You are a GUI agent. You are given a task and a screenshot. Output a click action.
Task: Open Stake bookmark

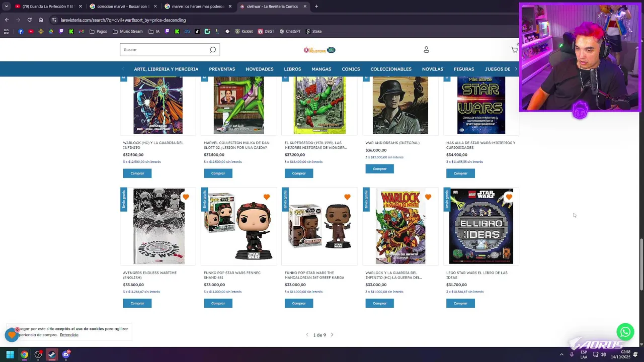pos(313,31)
